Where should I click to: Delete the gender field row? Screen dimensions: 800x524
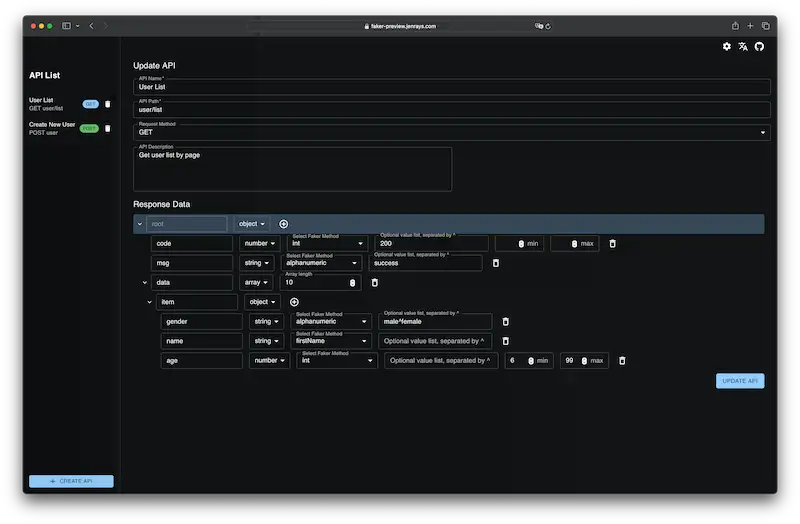pyautogui.click(x=506, y=322)
